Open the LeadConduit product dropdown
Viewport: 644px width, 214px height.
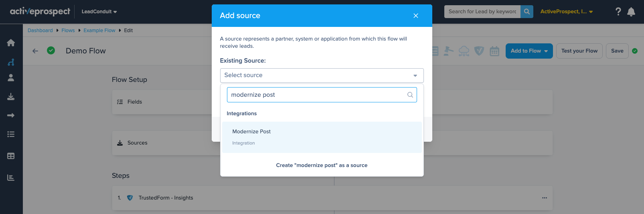point(99,12)
